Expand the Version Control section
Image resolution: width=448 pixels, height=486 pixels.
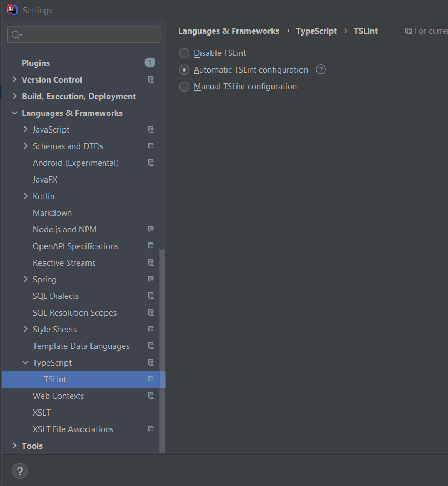click(x=14, y=80)
